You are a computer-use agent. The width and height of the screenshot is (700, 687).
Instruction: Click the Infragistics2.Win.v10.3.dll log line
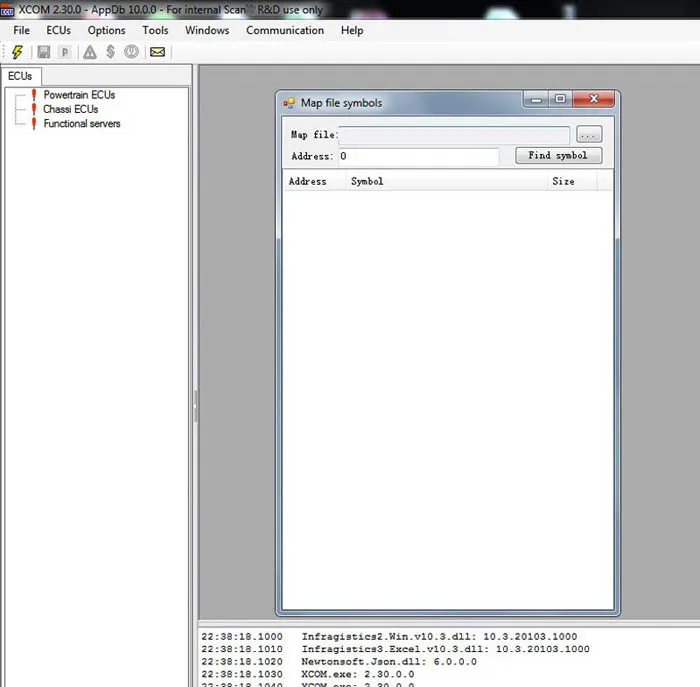tap(389, 636)
